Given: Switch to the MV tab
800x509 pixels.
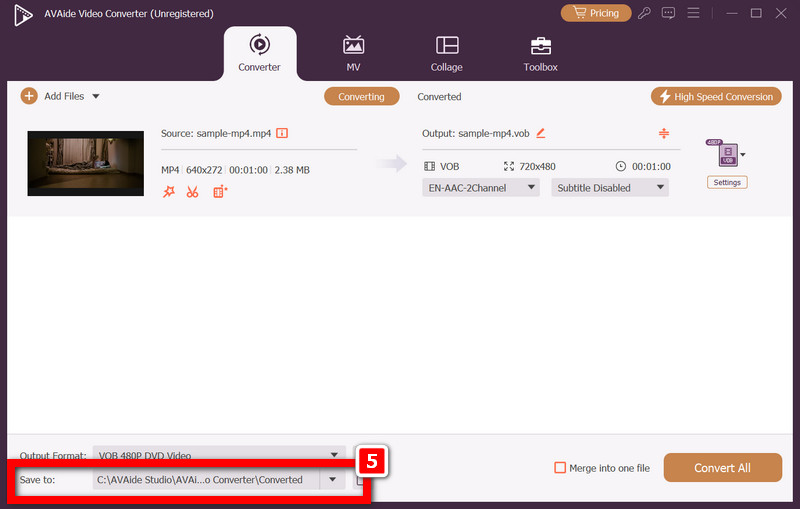Looking at the screenshot, I should [353, 54].
